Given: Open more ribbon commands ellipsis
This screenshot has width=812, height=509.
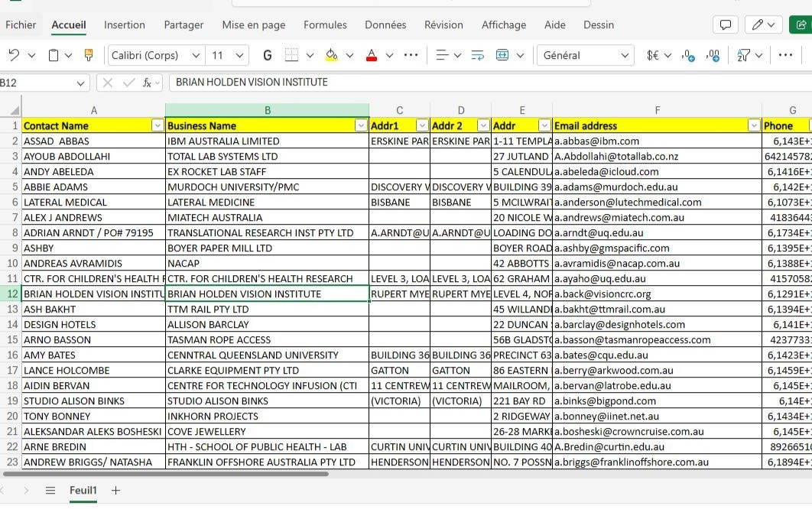Looking at the screenshot, I should click(x=785, y=55).
